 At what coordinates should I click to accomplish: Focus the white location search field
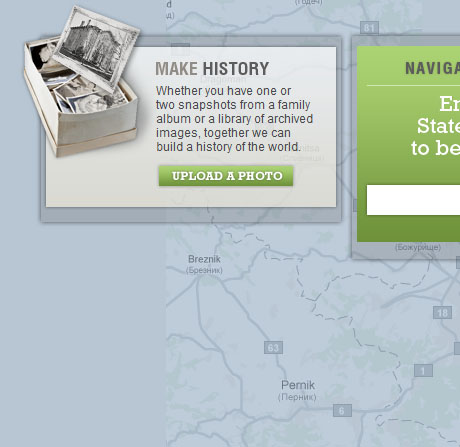(x=413, y=200)
